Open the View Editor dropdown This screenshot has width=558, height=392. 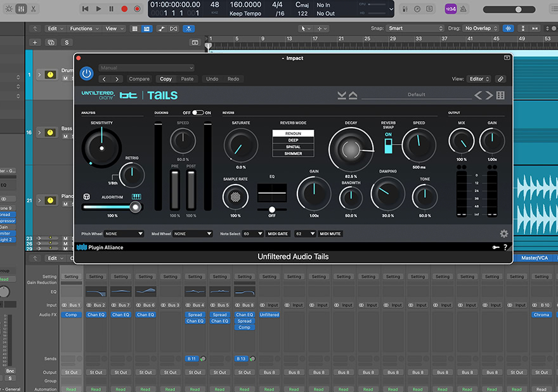(x=479, y=79)
